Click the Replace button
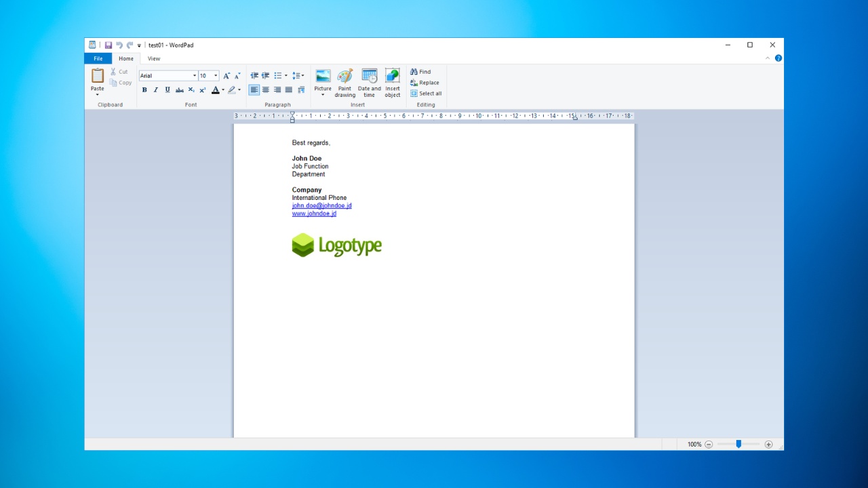 pos(425,83)
